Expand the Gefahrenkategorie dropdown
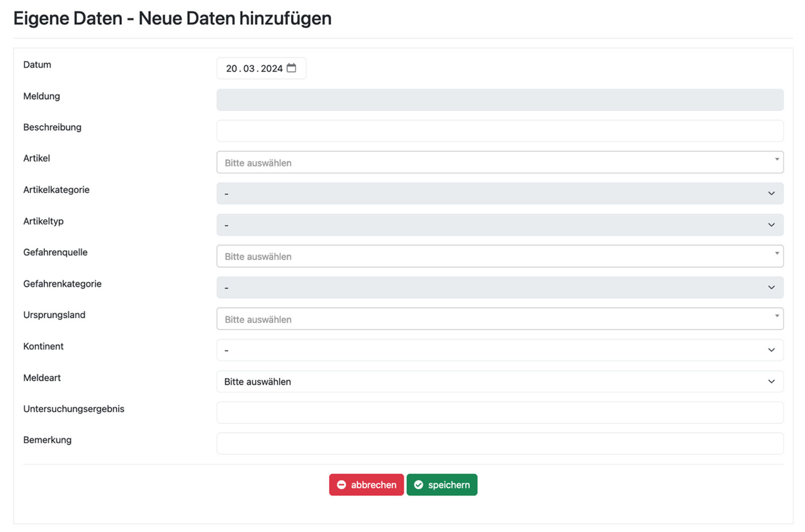 coord(500,288)
